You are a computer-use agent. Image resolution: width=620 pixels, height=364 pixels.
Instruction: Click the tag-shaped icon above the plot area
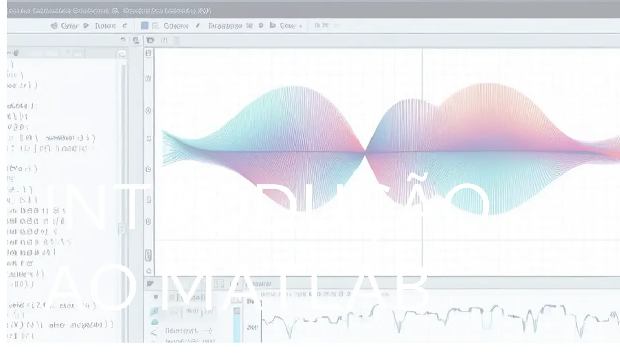[150, 40]
